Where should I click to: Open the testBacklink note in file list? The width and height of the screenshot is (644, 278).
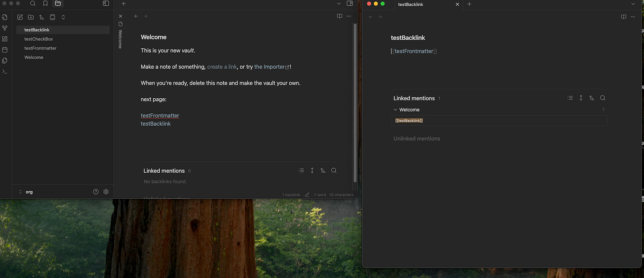pyautogui.click(x=63, y=30)
